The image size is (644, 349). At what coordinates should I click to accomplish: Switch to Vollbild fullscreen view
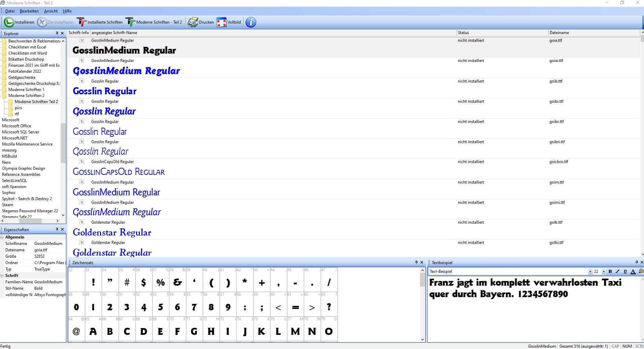pos(221,22)
